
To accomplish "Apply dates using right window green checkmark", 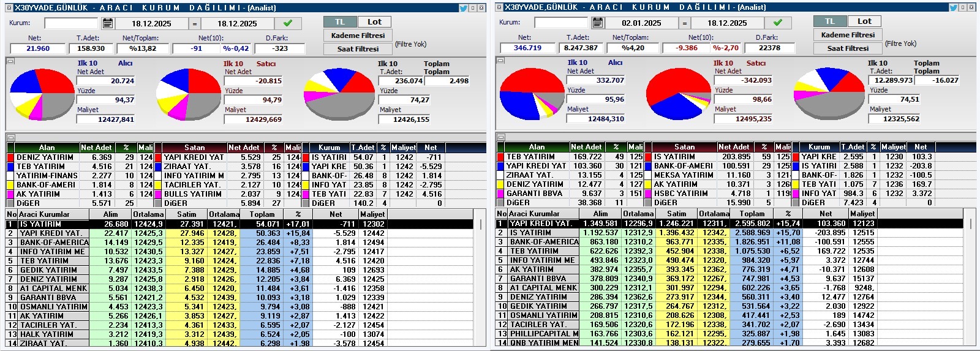I will (x=777, y=23).
